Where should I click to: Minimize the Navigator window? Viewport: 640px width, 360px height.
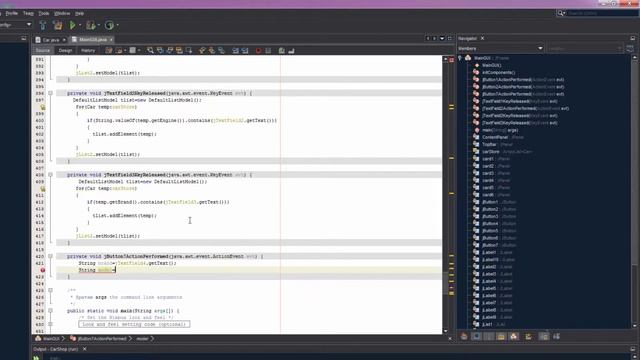(x=633, y=38)
